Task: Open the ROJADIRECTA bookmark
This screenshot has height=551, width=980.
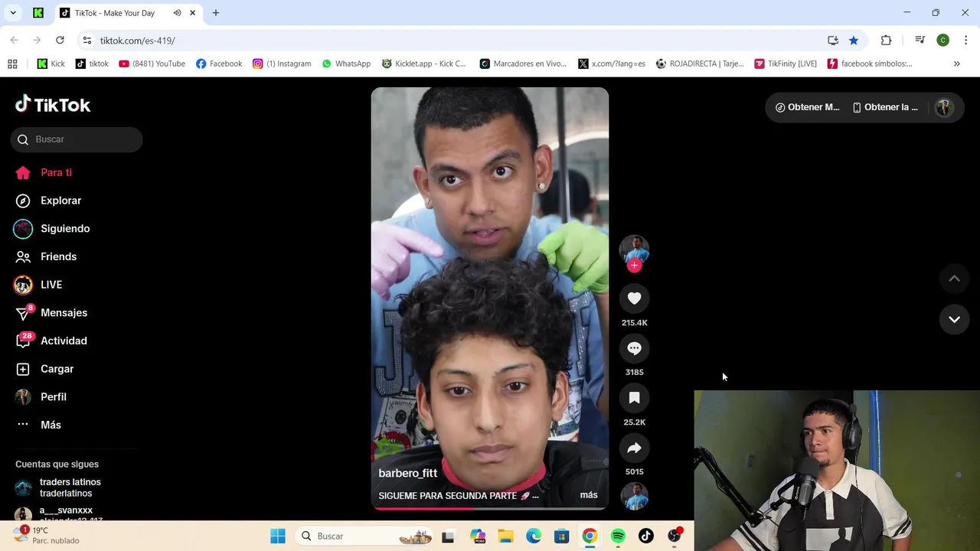Action: [x=700, y=64]
